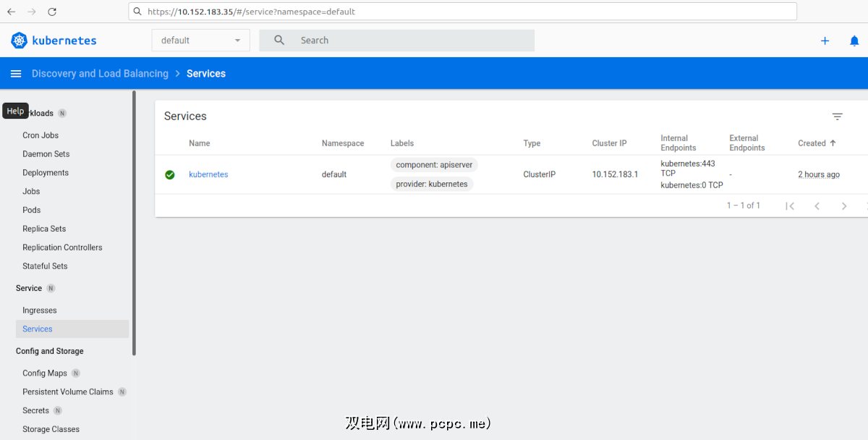Open the hamburger navigation menu
The width and height of the screenshot is (868, 440).
tap(16, 74)
